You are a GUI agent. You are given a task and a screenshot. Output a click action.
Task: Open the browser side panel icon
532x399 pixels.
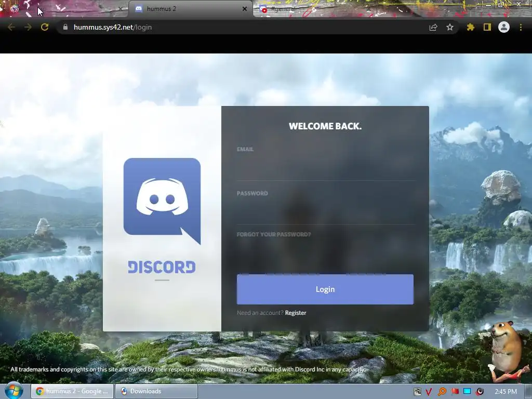pos(487,27)
